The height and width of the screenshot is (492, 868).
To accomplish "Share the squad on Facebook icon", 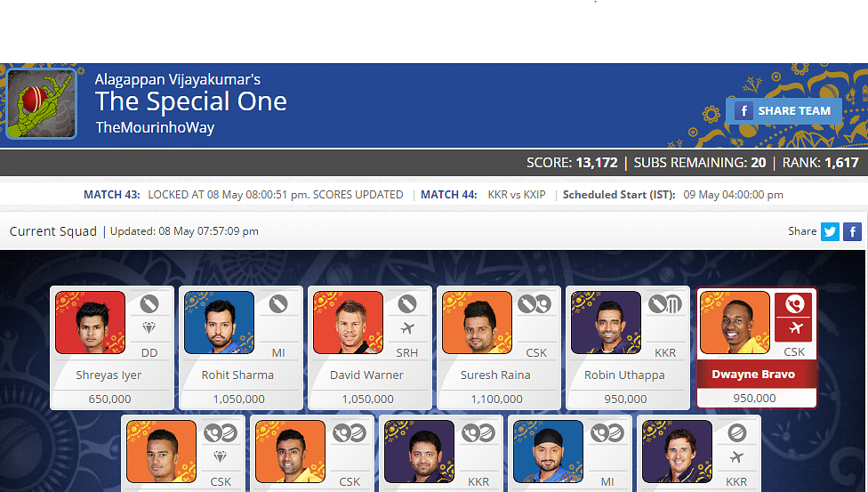I will (853, 231).
